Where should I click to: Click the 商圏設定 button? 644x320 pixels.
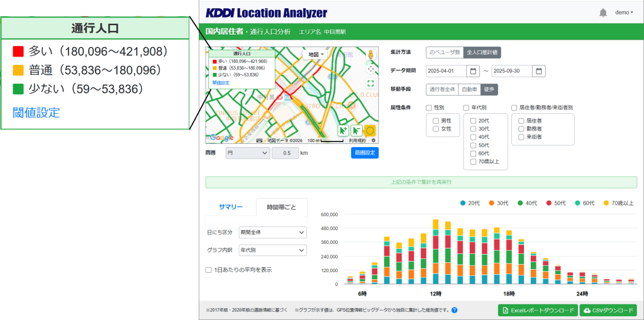(x=365, y=153)
